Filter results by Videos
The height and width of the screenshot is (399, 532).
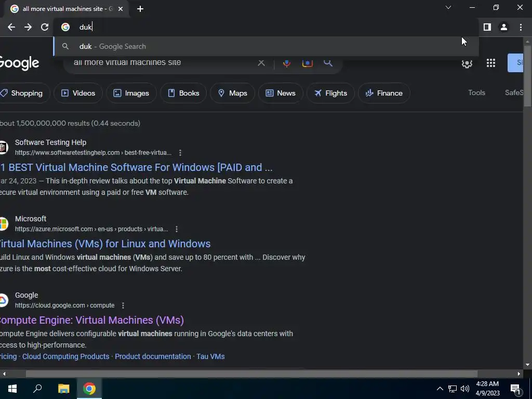pyautogui.click(x=78, y=93)
